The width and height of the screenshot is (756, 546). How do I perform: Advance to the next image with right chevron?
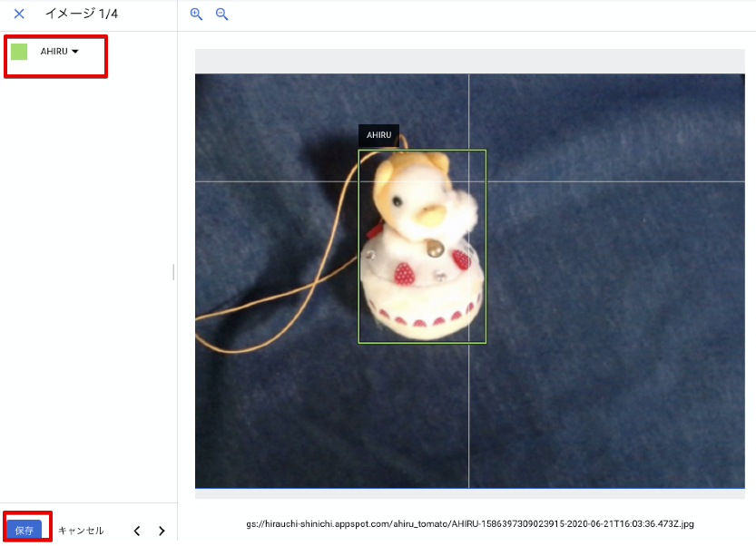click(161, 531)
